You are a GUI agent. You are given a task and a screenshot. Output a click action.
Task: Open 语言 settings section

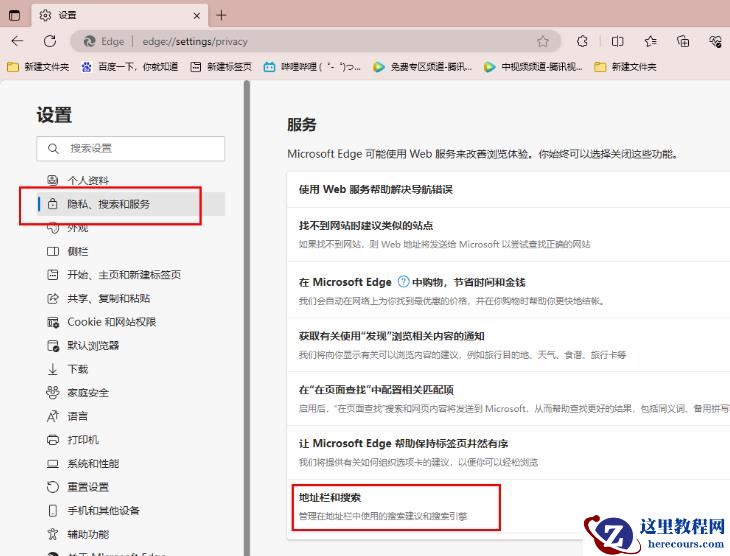(131, 416)
